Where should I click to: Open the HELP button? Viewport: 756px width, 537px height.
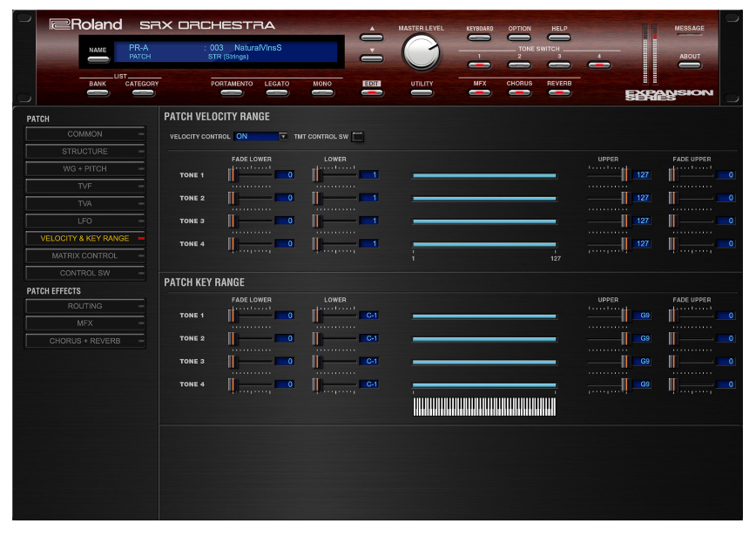pyautogui.click(x=559, y=37)
